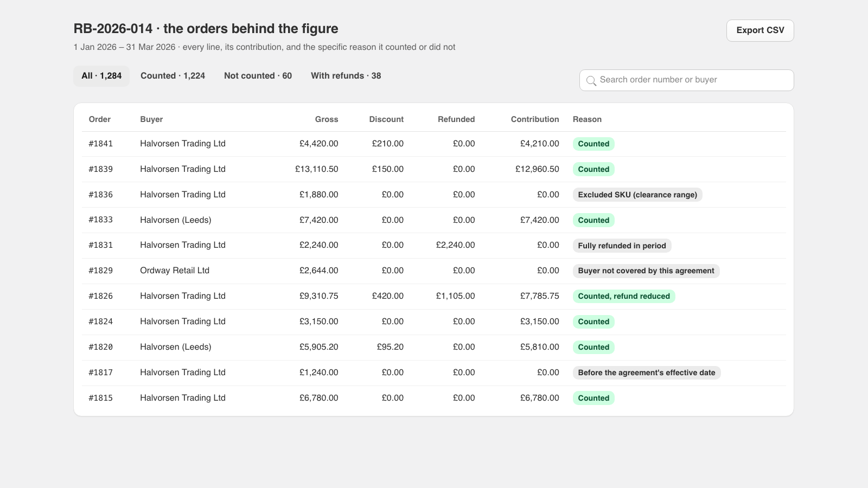Select order number #1839

click(x=101, y=169)
